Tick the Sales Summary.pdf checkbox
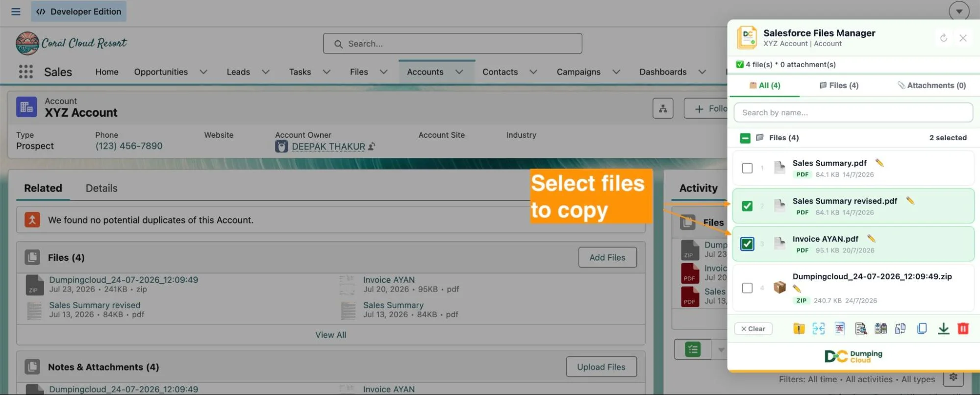980x395 pixels. 747,168
